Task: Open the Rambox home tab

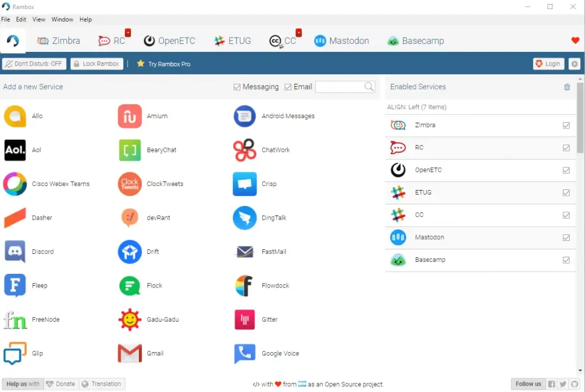Action: click(x=13, y=41)
